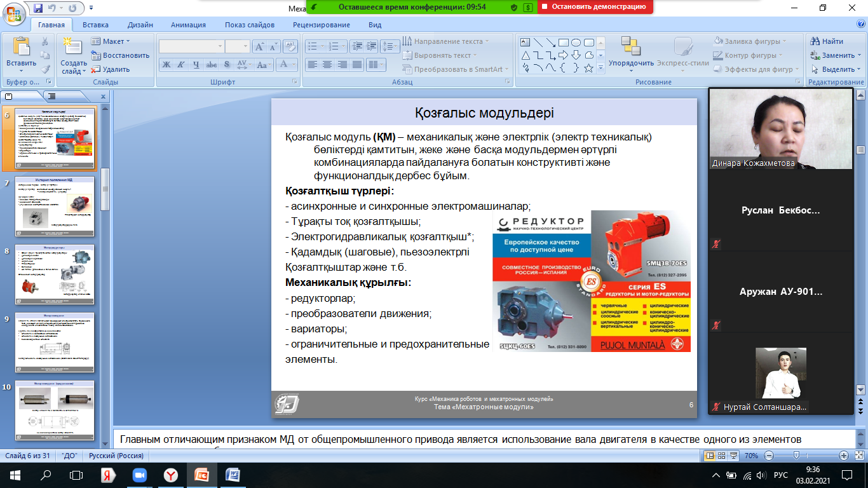Screen dimensions: 868x488
Task: Click the Найти find button
Action: point(828,41)
